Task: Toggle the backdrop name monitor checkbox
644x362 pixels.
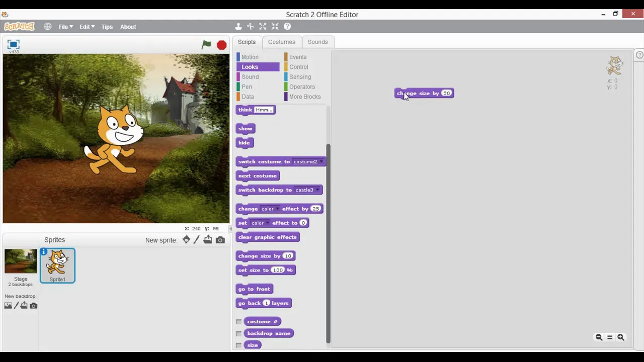Action: tap(239, 333)
